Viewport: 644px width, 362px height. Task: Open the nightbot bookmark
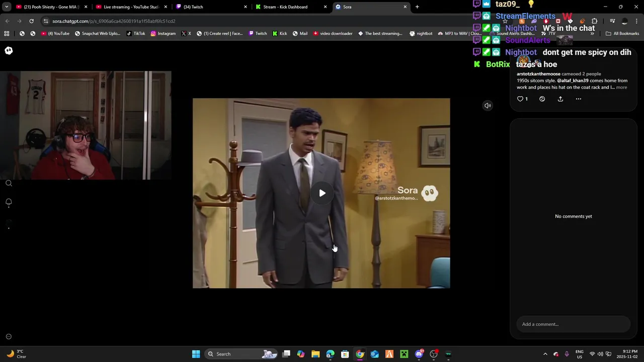click(421, 34)
